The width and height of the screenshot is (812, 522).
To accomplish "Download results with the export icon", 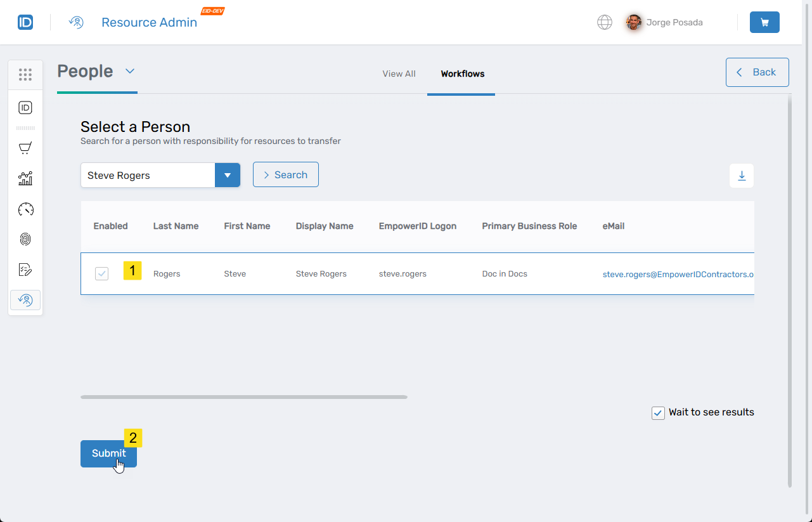I will (x=742, y=176).
